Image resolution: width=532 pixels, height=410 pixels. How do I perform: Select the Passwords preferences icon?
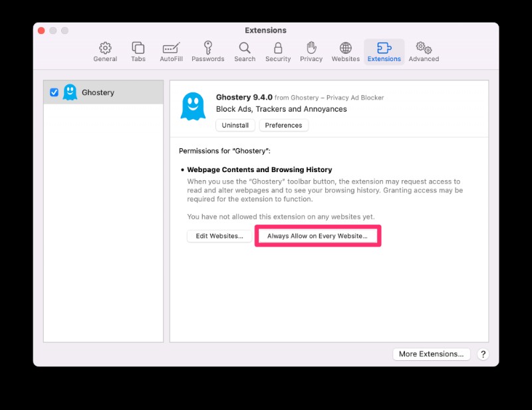click(x=207, y=52)
